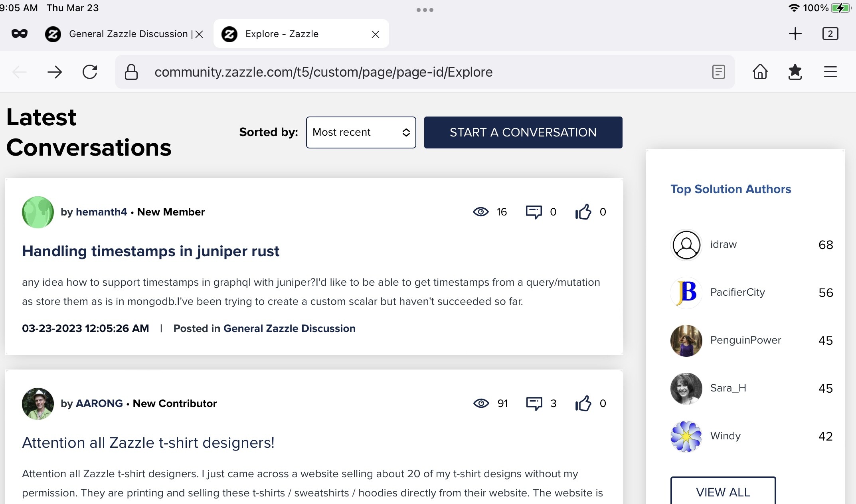Open the bookmarks star icon
This screenshot has width=856, height=504.
point(795,72)
